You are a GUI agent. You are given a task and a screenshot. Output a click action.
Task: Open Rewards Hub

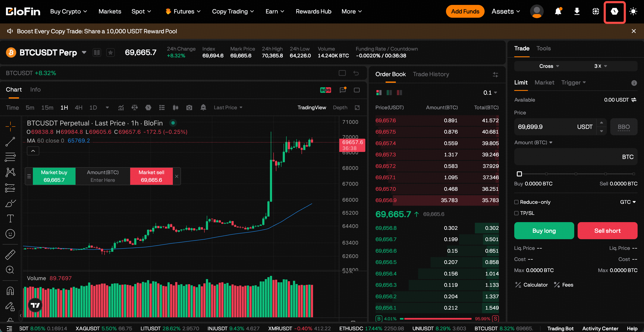point(313,11)
